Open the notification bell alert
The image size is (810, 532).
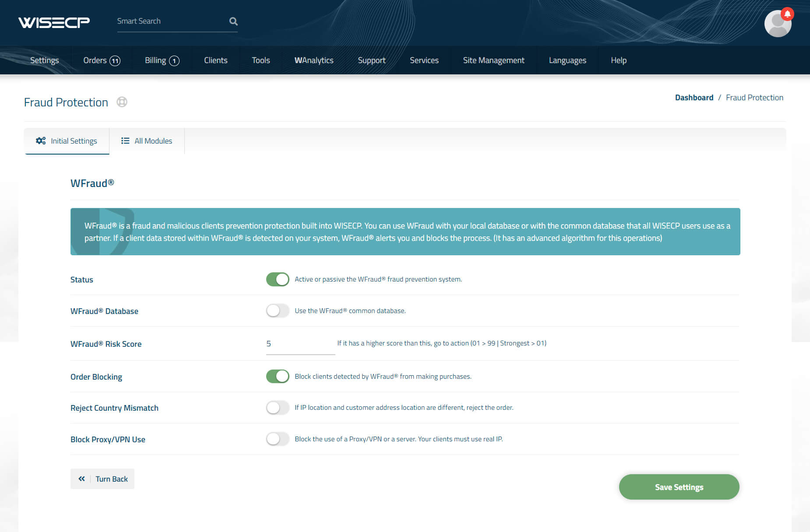pyautogui.click(x=787, y=14)
